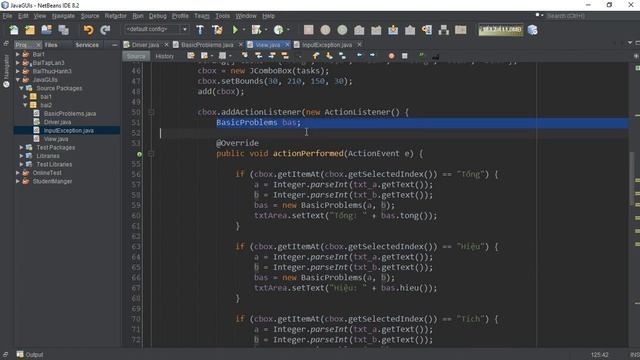Click the green override marker on line 54
This screenshot has height=360, width=640.
[139, 154]
